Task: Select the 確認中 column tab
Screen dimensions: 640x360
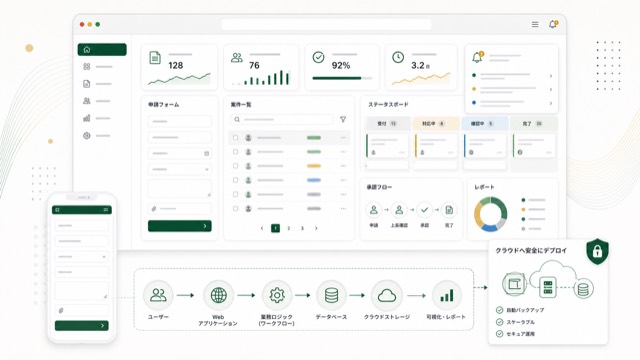Action: coord(484,123)
